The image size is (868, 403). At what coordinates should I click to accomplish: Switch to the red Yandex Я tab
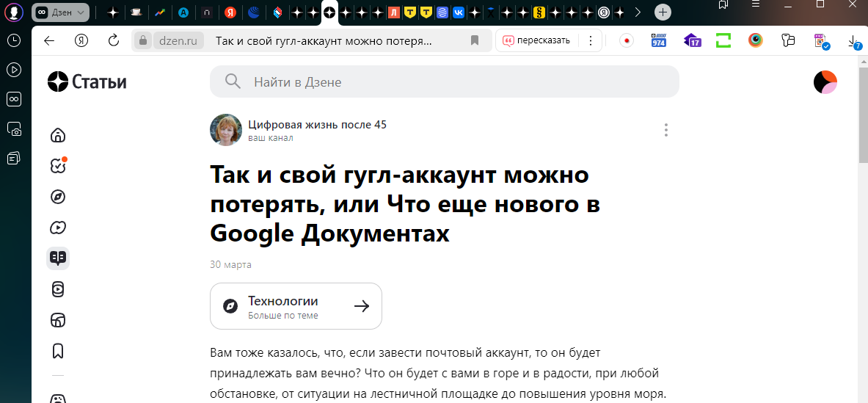pos(230,12)
